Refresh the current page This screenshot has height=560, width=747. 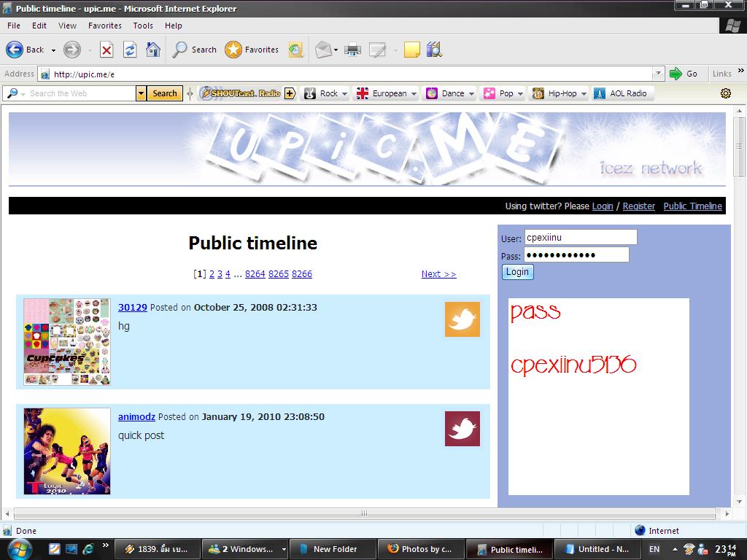(x=130, y=50)
